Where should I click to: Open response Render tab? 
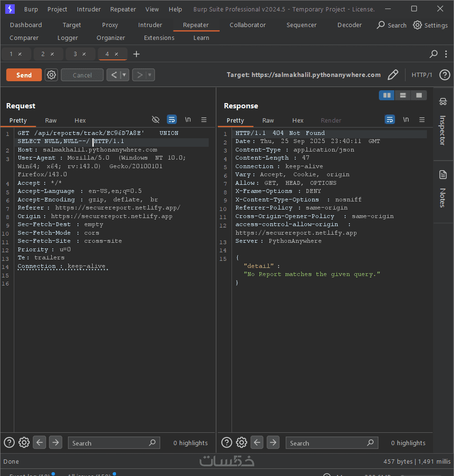331,121
